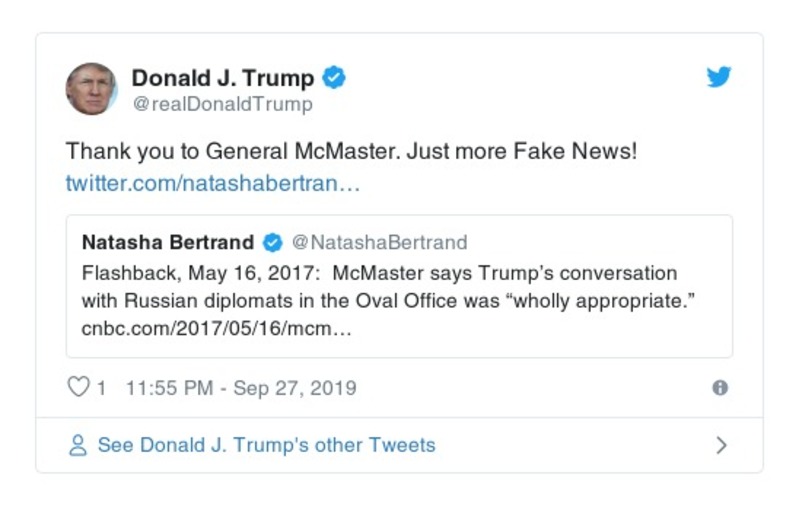The image size is (799, 513).
Task: Open the profile avatar photo
Action: pyautogui.click(x=91, y=88)
